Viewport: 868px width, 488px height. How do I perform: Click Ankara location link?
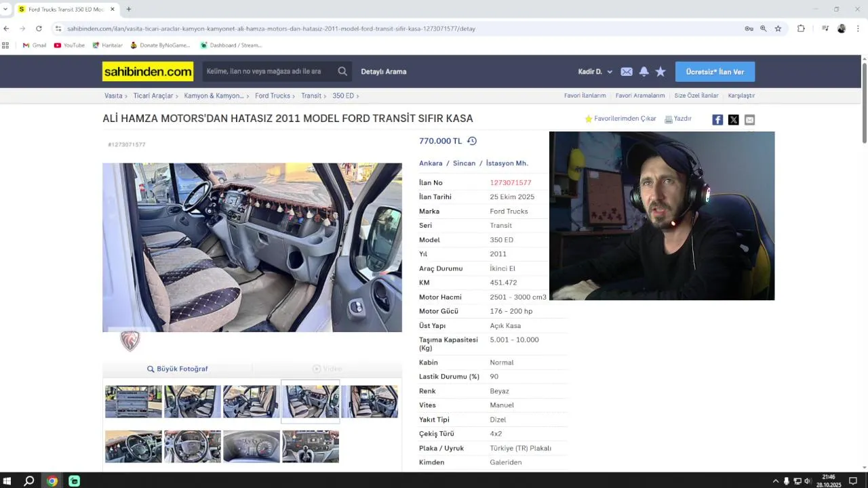(x=431, y=163)
